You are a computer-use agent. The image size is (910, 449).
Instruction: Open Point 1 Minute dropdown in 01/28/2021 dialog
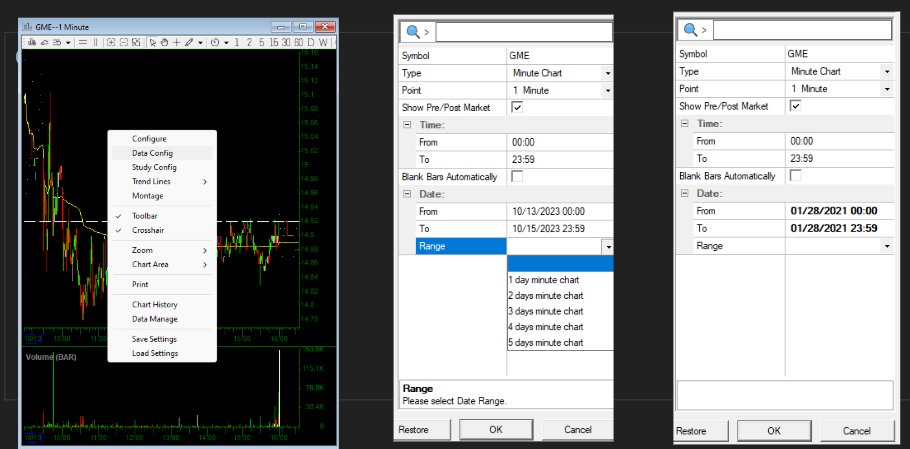coord(887,89)
